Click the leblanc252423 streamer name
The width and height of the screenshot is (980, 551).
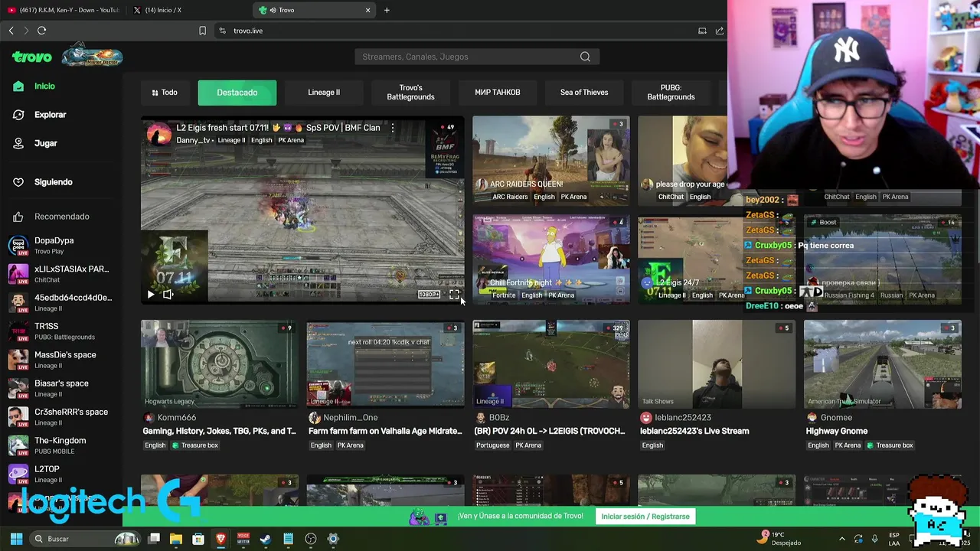click(x=683, y=418)
